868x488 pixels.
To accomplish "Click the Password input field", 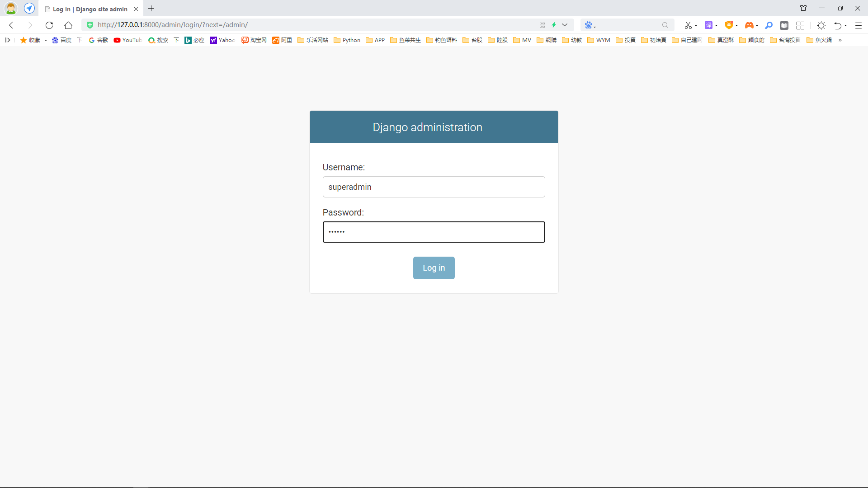I will tap(434, 232).
